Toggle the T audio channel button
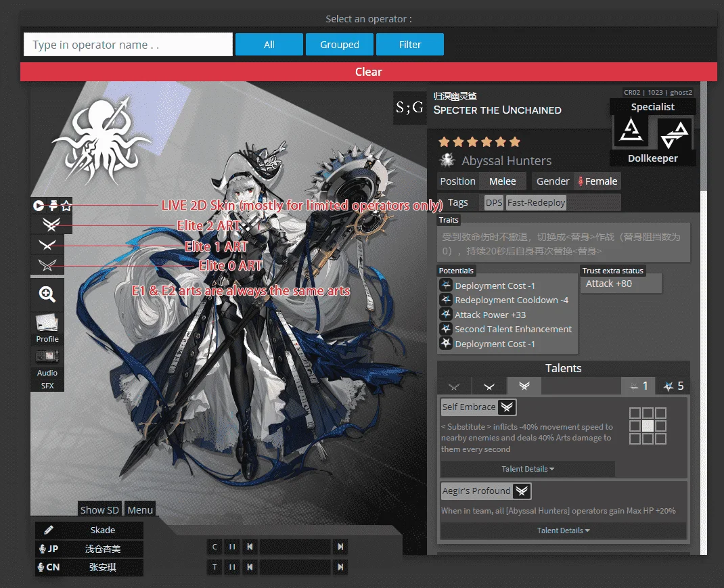This screenshot has width=724, height=588. [214, 567]
